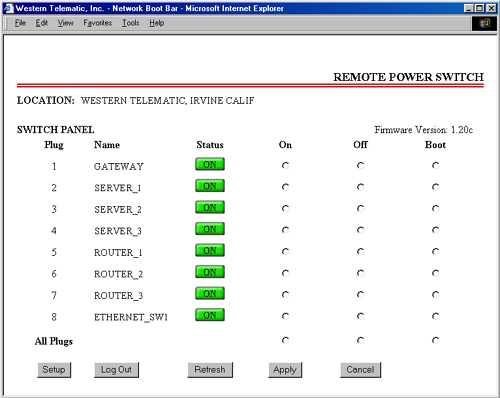Click the ROUTER_3 ON status indicator

(x=210, y=293)
